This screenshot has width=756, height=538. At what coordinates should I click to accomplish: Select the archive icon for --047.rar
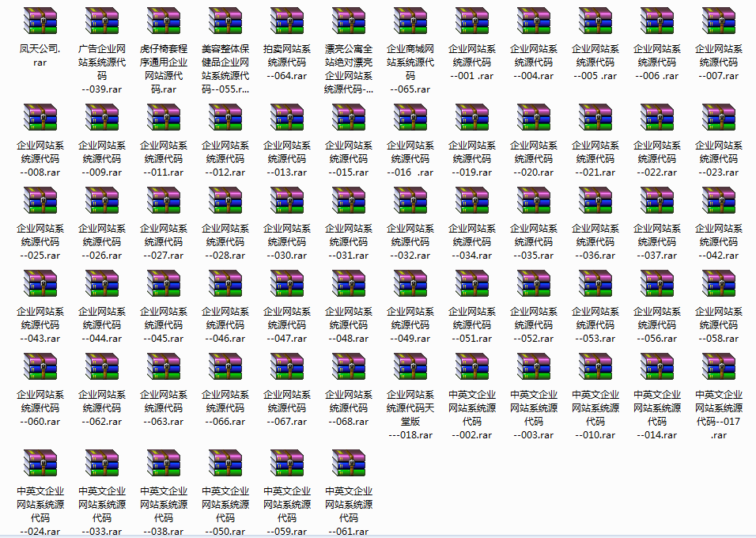point(287,283)
